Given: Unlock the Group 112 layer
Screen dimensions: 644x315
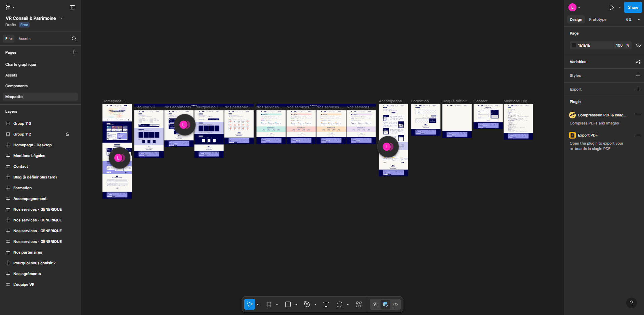Looking at the screenshot, I should tap(67, 134).
